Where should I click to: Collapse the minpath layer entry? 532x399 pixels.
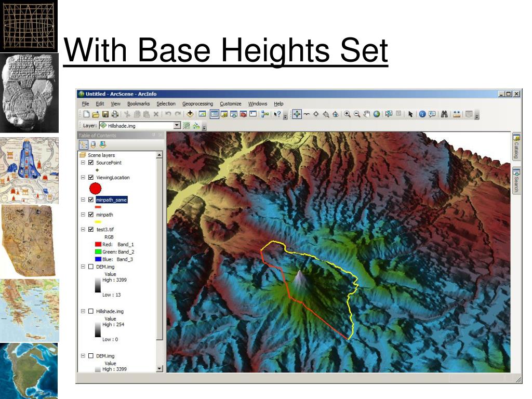(83, 215)
